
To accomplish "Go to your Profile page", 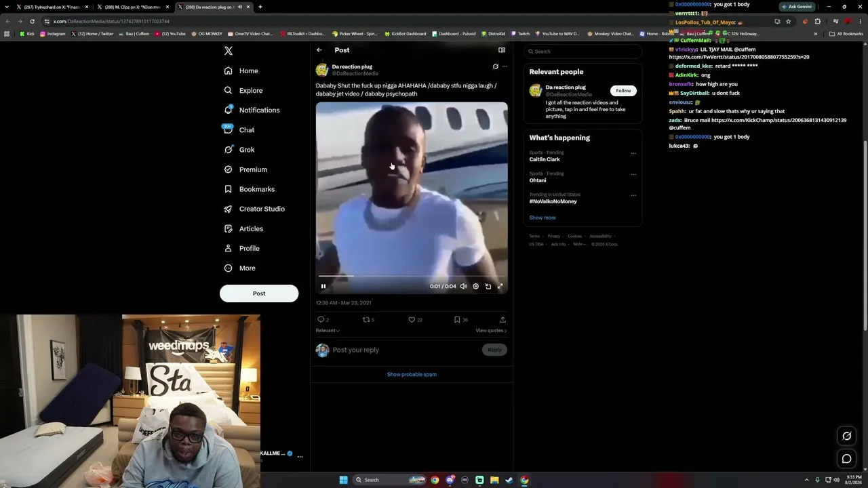I will 242,248.
